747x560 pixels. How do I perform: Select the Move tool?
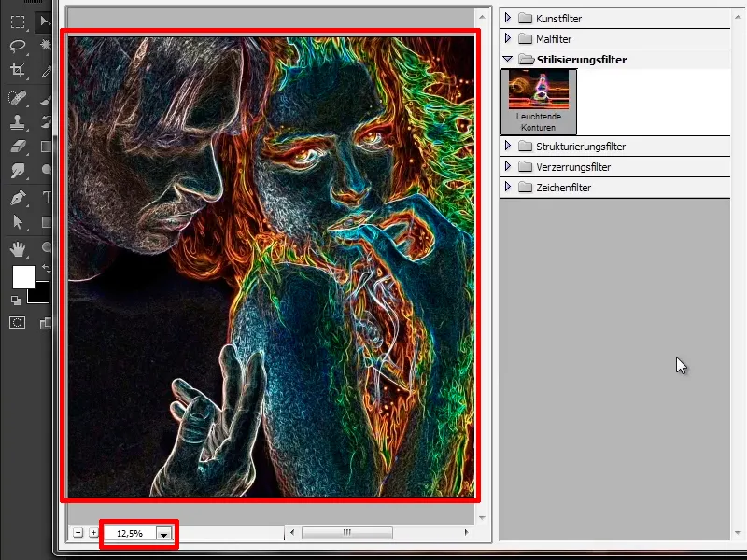point(44,21)
